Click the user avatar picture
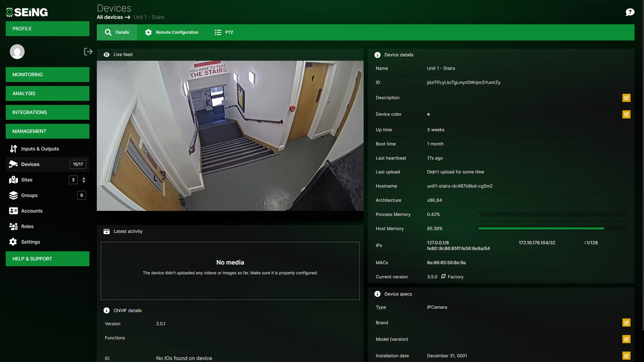This screenshot has width=644, height=362. click(17, 52)
